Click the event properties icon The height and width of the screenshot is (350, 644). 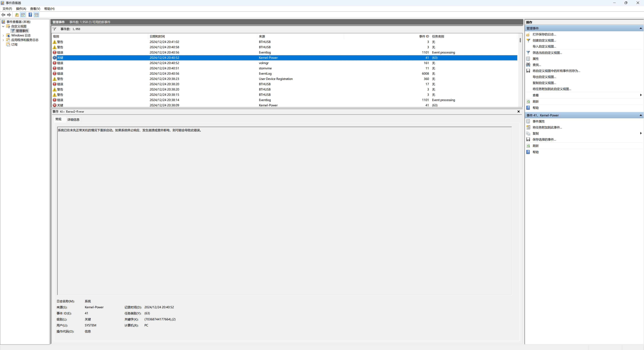[528, 121]
